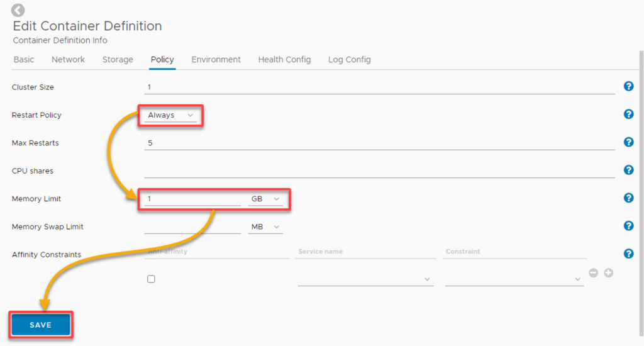Switch to the Health Config tab

(284, 60)
